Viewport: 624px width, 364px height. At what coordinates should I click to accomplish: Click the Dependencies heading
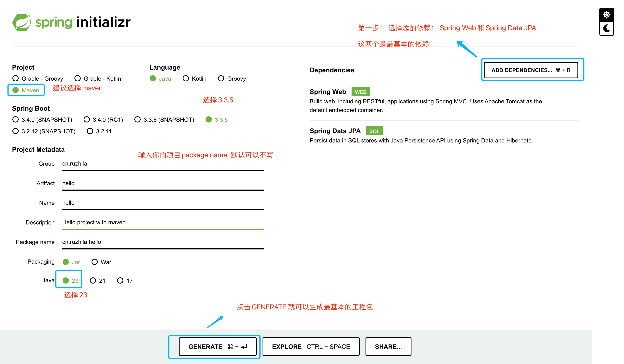click(332, 70)
